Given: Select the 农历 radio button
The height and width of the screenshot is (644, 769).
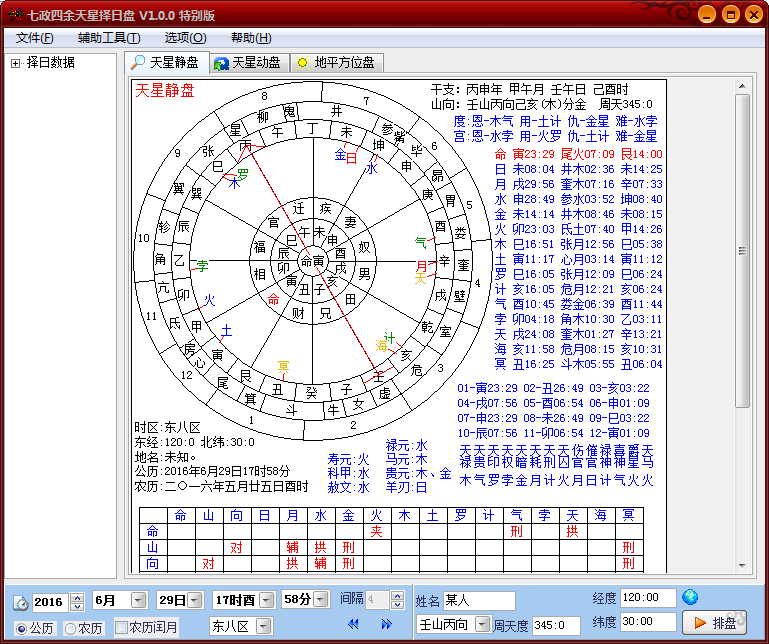Looking at the screenshot, I should (x=70, y=628).
